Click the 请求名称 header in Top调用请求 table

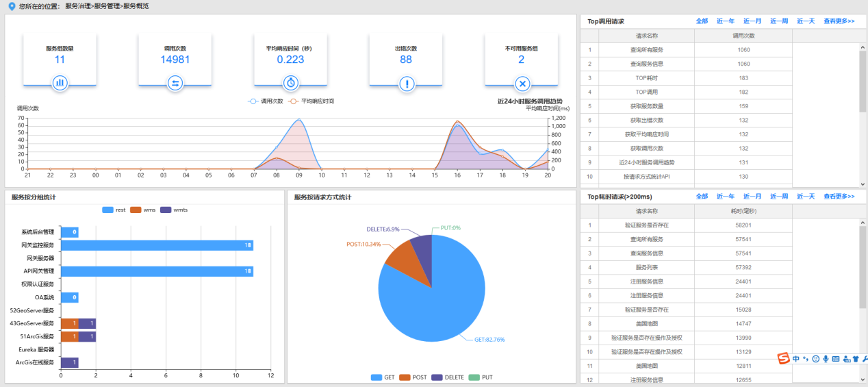click(x=646, y=36)
